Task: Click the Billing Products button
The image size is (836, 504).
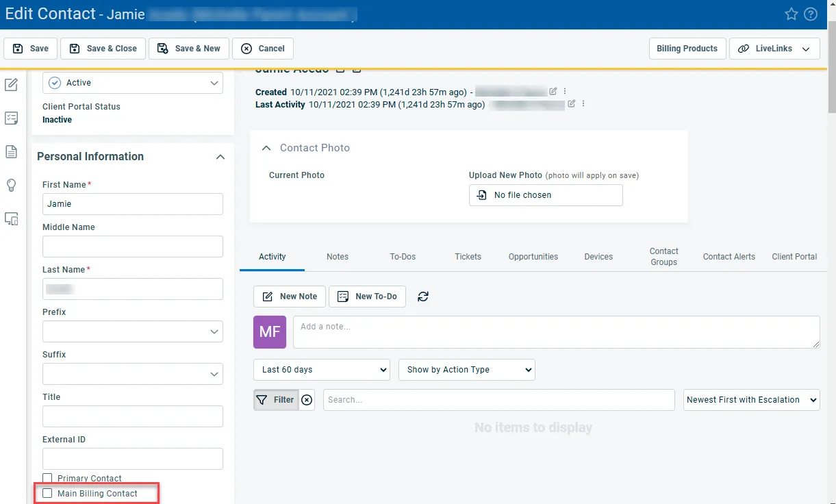Action: (687, 49)
